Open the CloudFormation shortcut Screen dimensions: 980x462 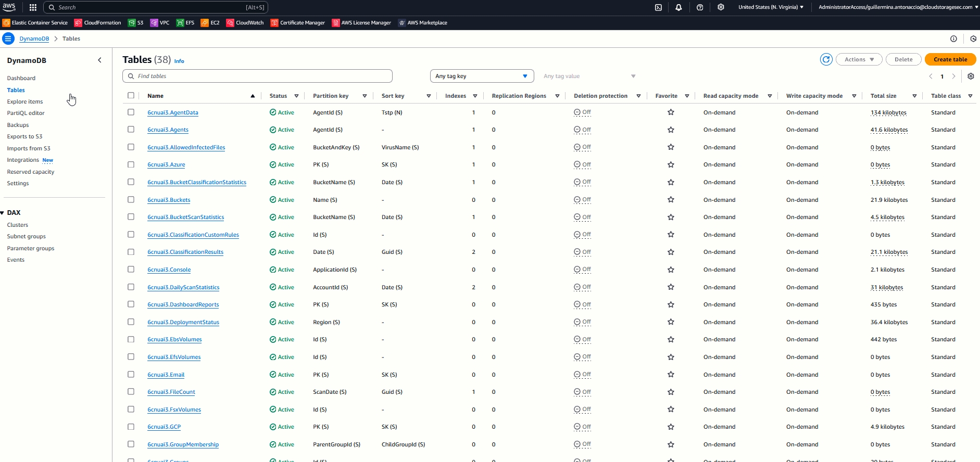(98, 23)
